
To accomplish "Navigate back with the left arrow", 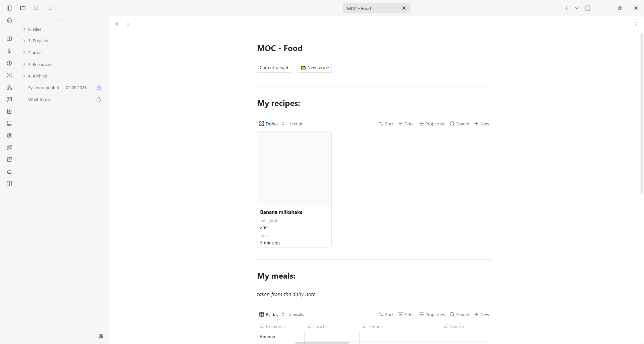I will click(117, 24).
